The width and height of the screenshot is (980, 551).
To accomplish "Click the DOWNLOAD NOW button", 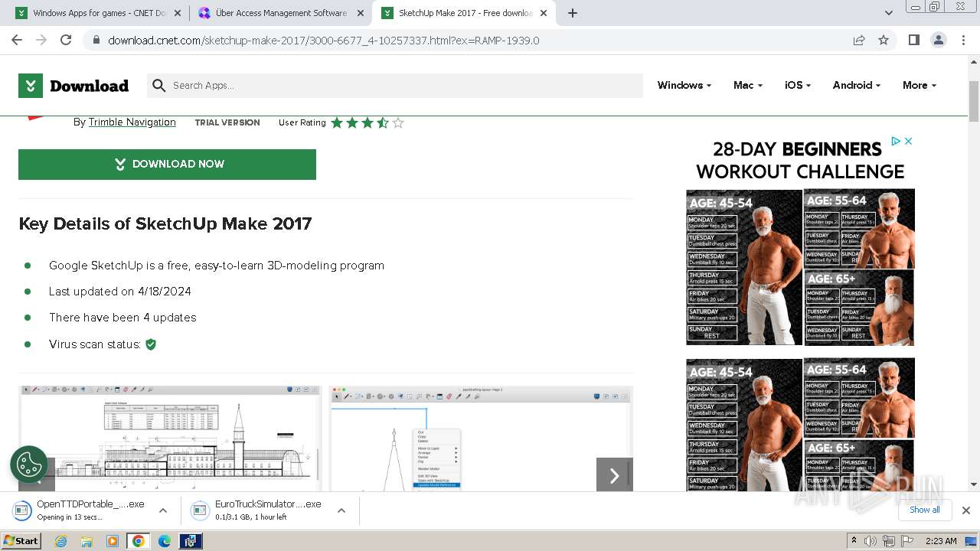I will pos(167,165).
